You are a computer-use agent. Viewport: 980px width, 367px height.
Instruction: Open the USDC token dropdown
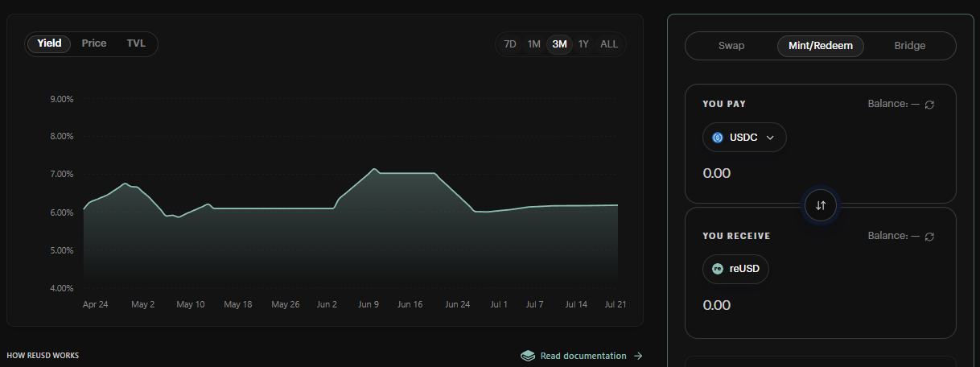point(744,138)
